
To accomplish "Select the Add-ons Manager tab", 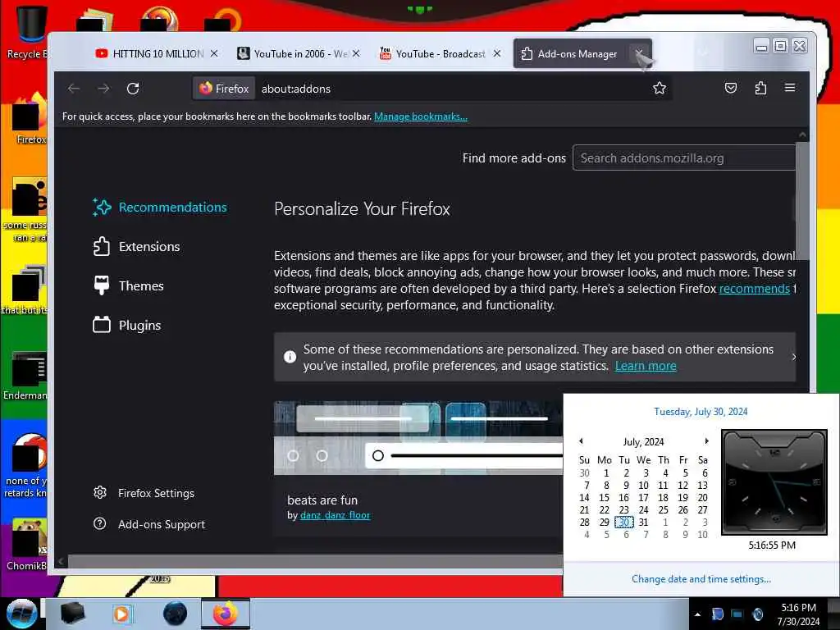I will pyautogui.click(x=577, y=53).
